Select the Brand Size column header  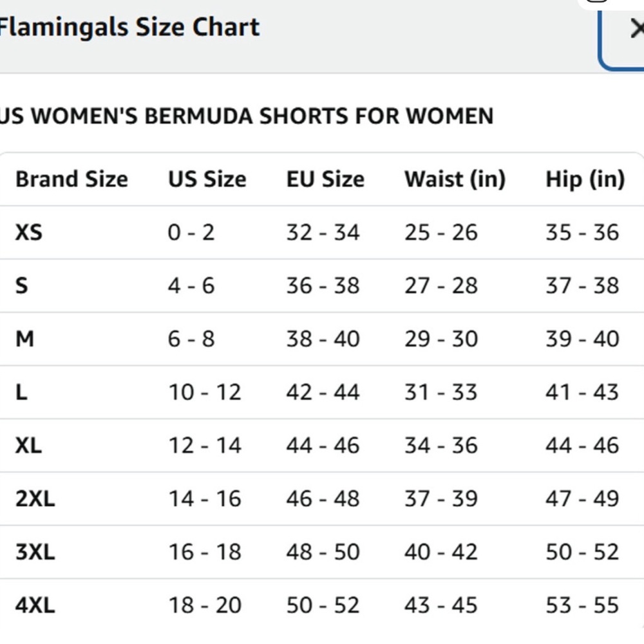point(71,179)
